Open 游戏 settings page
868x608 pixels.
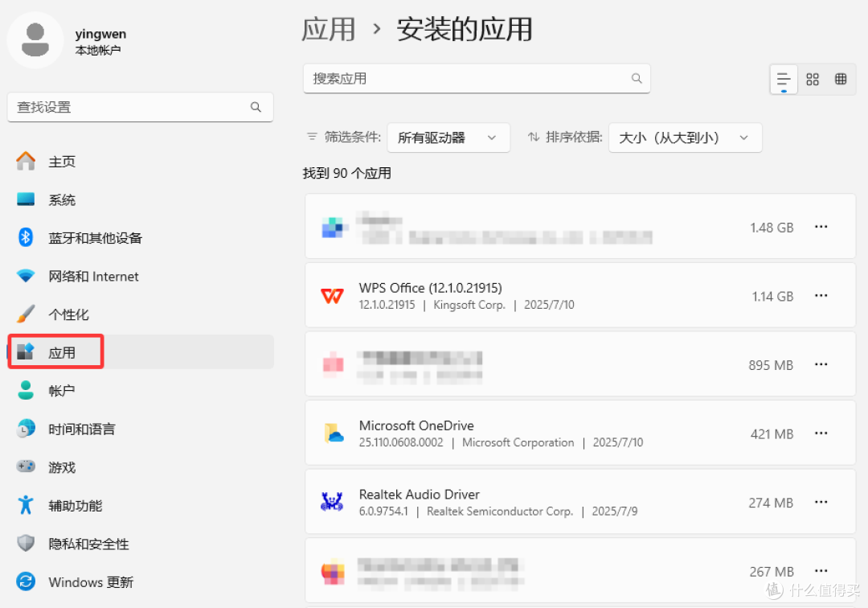(141, 467)
